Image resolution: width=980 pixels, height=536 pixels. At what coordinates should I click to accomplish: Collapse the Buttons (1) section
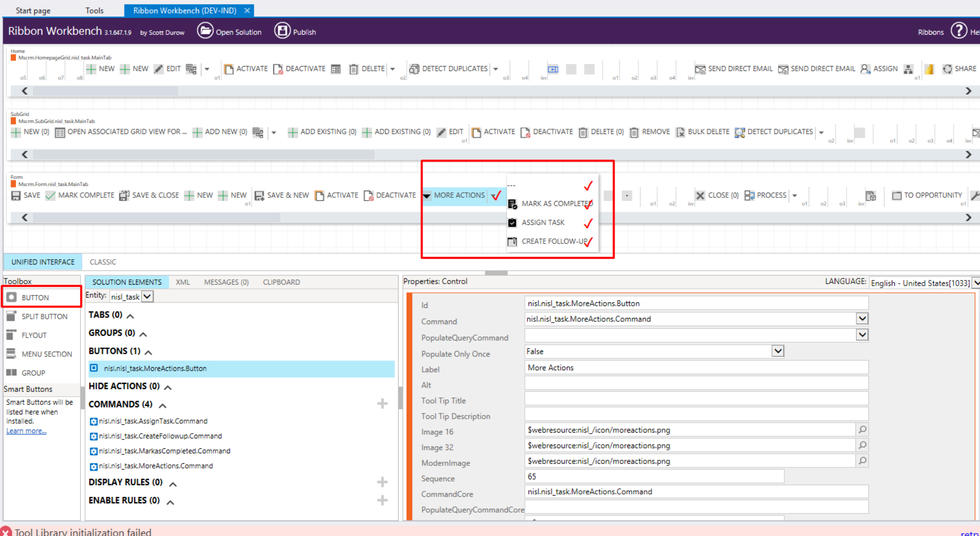(148, 352)
